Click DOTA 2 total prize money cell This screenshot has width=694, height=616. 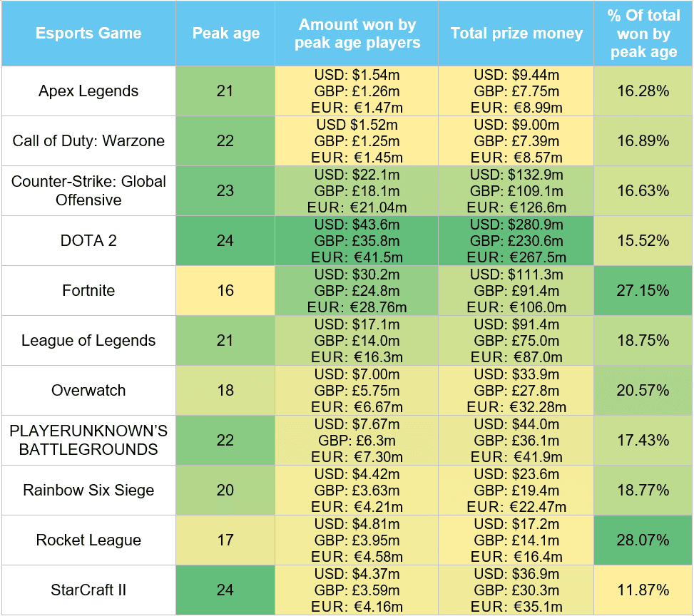[516, 241]
